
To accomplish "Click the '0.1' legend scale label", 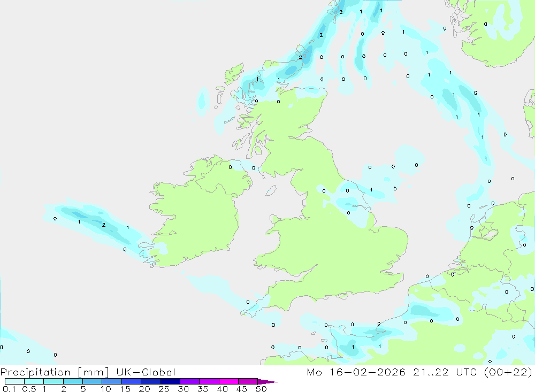I will point(9,389).
